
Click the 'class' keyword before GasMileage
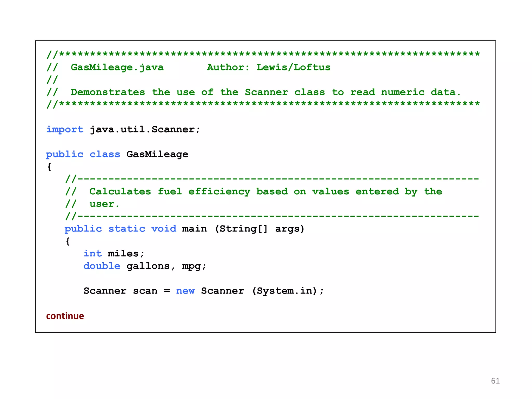[105, 154]
